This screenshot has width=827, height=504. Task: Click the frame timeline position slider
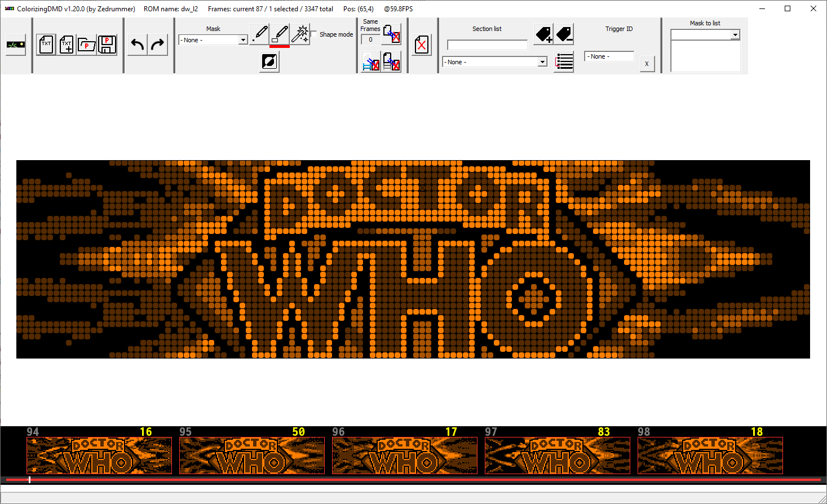coord(29,480)
